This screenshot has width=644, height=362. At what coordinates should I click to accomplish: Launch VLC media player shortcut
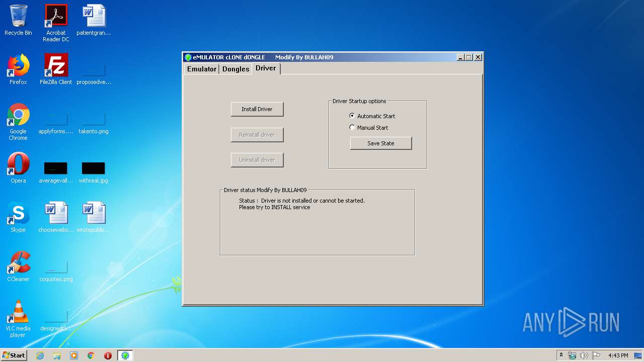pos(18,319)
